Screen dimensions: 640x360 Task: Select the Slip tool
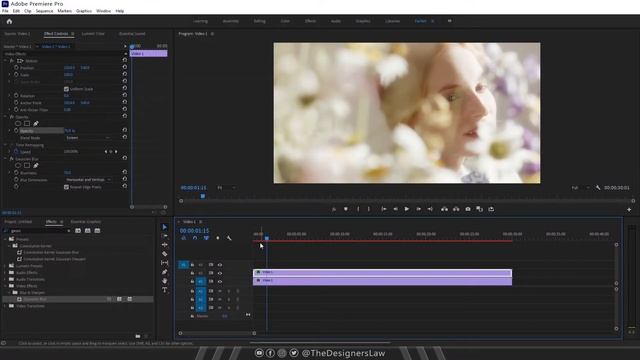(x=164, y=263)
